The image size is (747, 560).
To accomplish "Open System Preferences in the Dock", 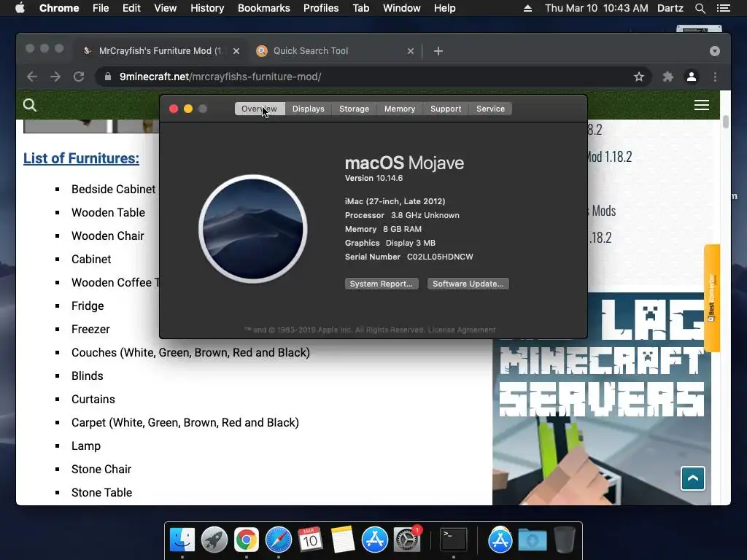I will click(406, 540).
